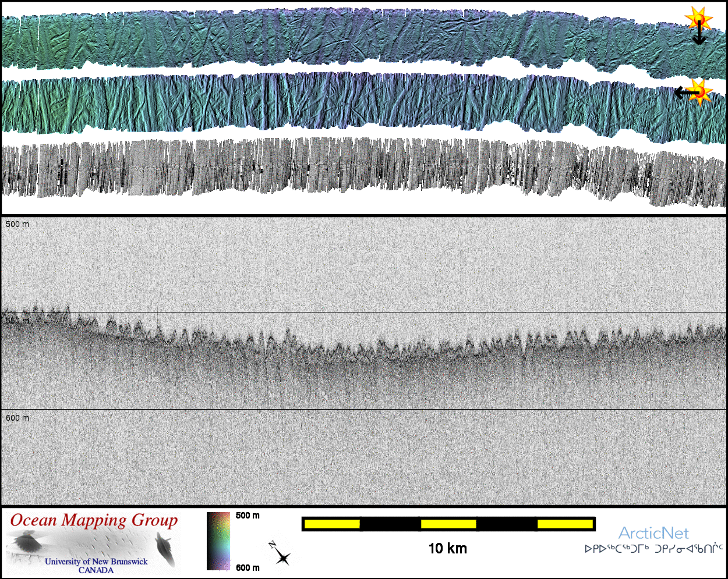Select the 600 m legend label
Screen dimensions: 728x579
[248, 568]
